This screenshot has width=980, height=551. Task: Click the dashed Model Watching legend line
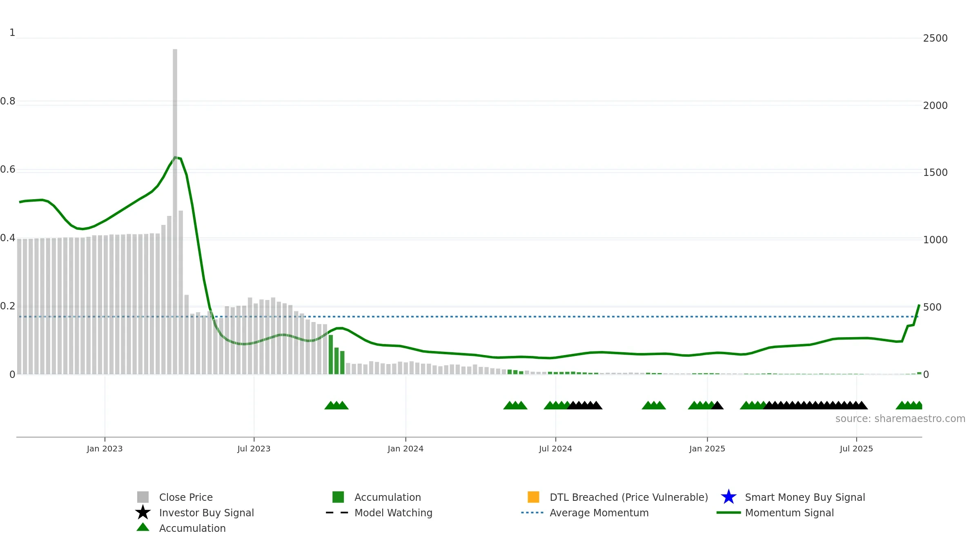point(337,512)
